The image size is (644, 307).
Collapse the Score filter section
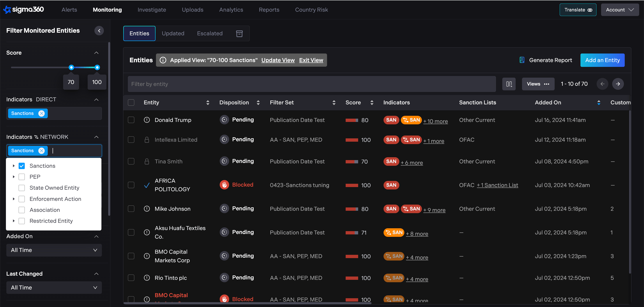[96, 53]
